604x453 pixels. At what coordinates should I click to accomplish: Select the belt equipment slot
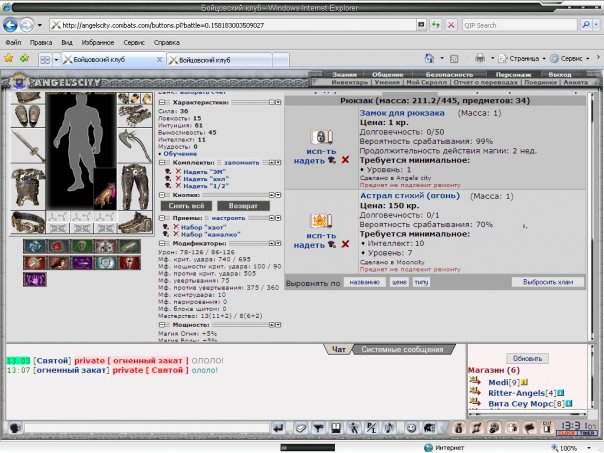(28, 222)
